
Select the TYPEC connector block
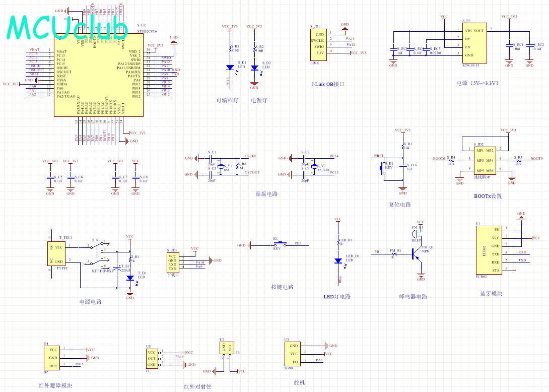coord(59,254)
